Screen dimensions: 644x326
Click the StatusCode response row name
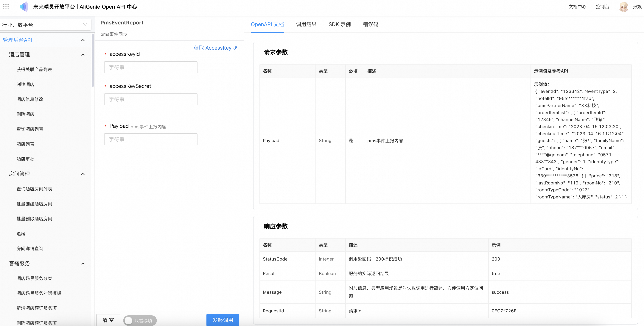coord(275,259)
